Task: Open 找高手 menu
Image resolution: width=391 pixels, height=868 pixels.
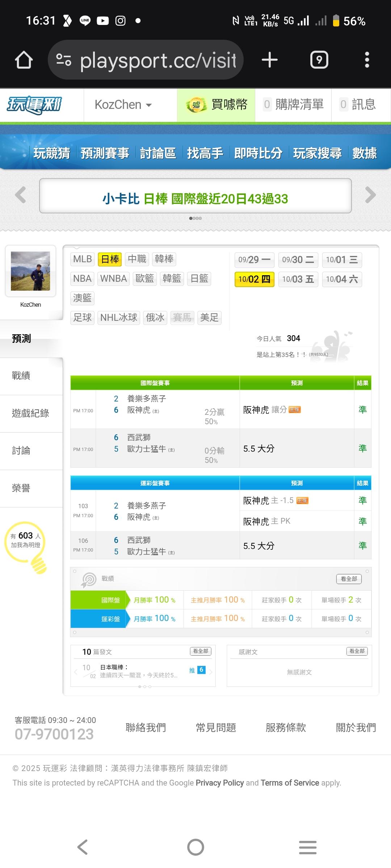Action: pos(205,153)
